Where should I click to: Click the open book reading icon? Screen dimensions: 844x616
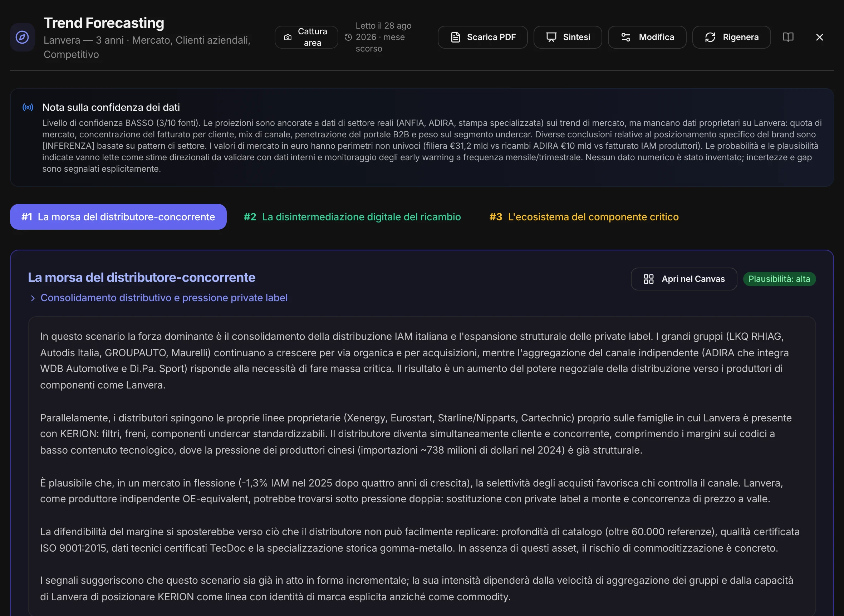point(788,37)
